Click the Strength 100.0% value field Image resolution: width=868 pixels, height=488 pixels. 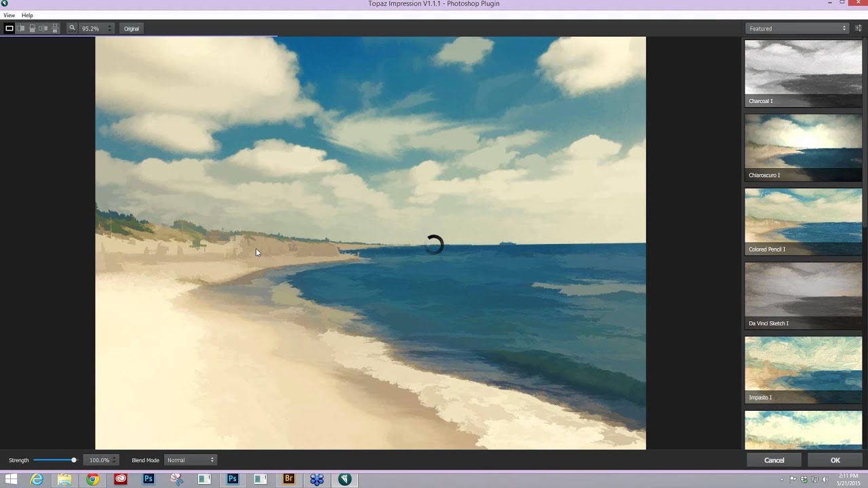pos(101,460)
